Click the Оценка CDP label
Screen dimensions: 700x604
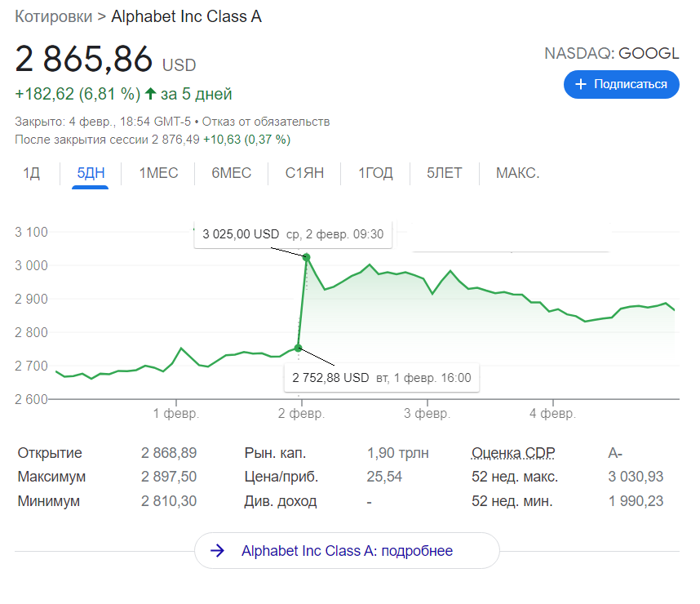[x=513, y=453]
